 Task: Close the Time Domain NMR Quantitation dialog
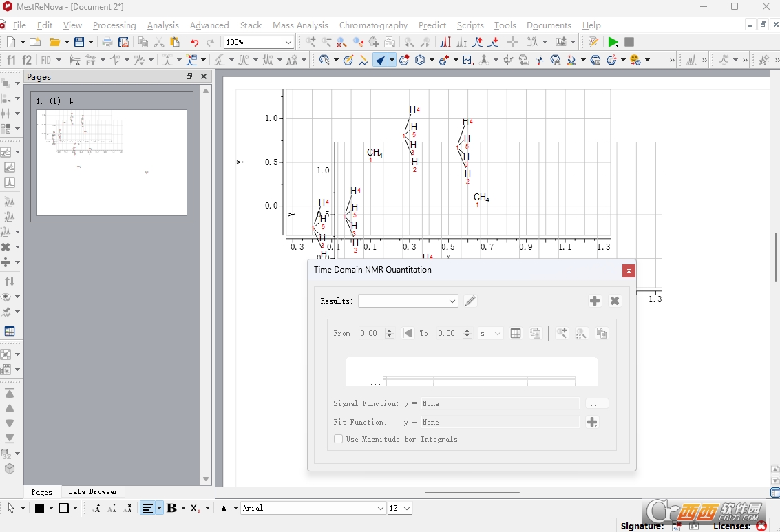pyautogui.click(x=629, y=270)
